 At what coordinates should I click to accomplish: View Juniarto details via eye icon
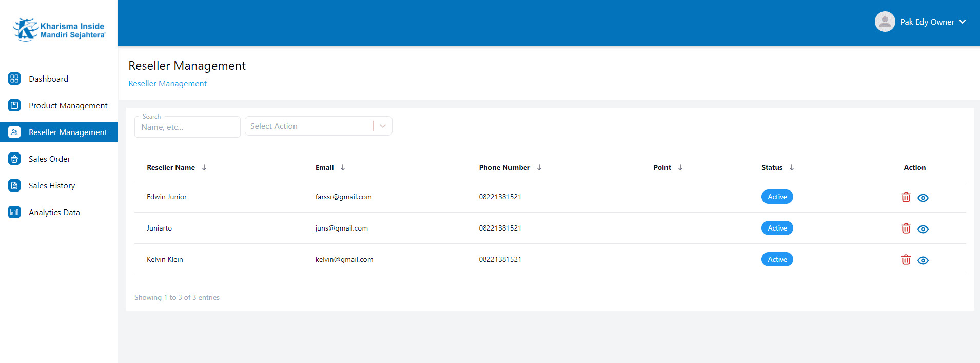pyautogui.click(x=923, y=229)
